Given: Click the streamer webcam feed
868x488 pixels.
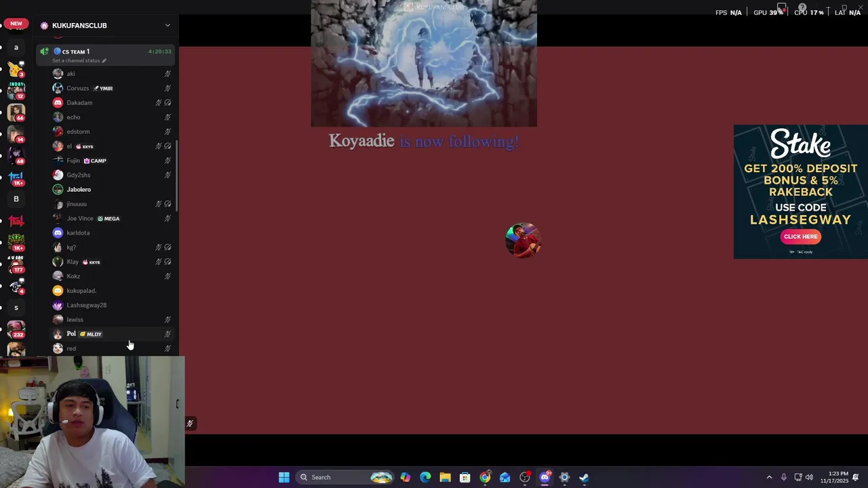Looking at the screenshot, I should [x=92, y=422].
